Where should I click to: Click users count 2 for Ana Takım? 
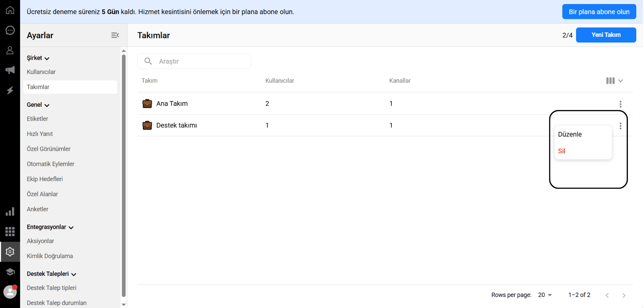[x=267, y=103]
